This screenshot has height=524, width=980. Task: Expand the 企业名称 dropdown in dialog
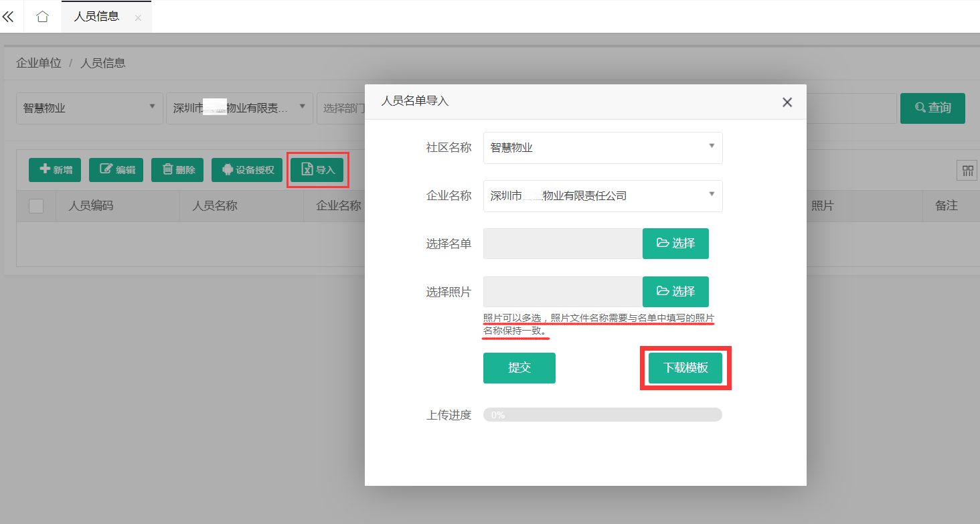603,196
